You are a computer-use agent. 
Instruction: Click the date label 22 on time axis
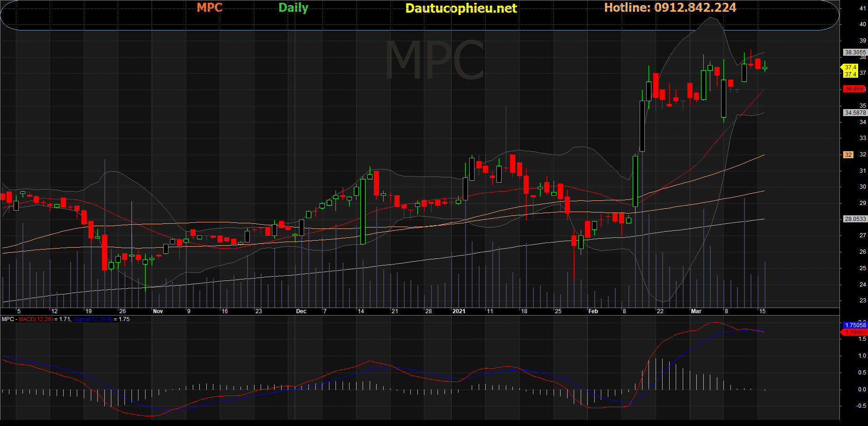tap(660, 311)
